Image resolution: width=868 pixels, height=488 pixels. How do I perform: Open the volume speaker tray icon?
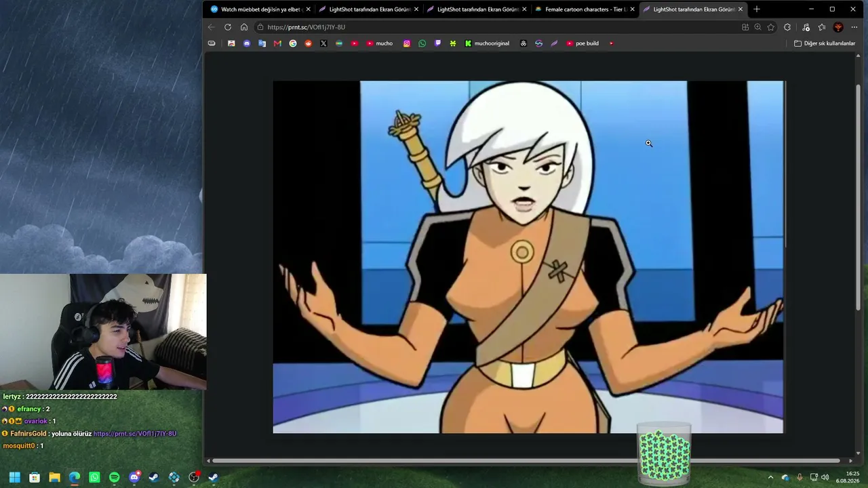click(825, 477)
